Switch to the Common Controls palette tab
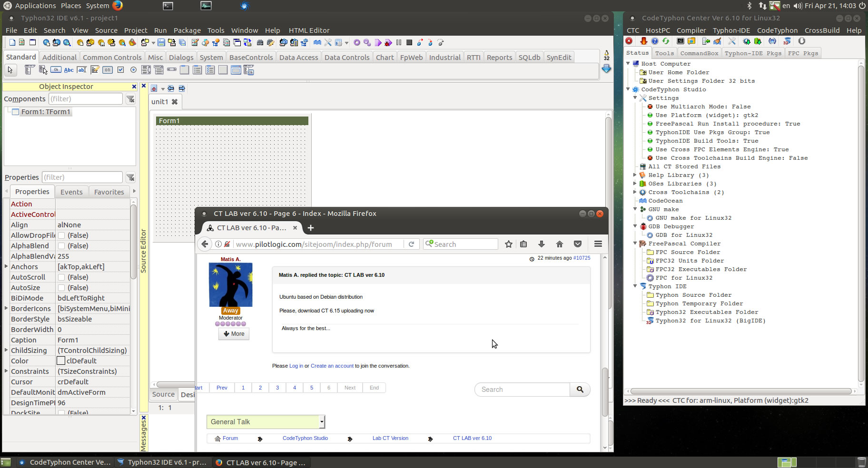 pos(112,57)
